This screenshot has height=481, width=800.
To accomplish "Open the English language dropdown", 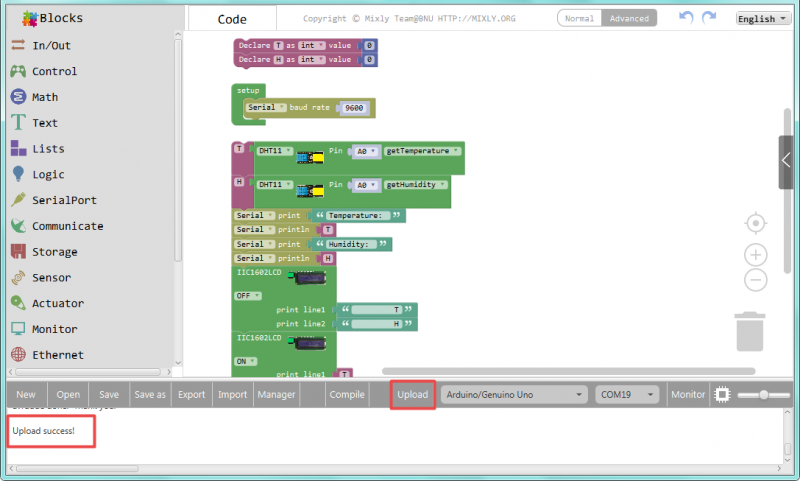I will pyautogui.click(x=763, y=19).
